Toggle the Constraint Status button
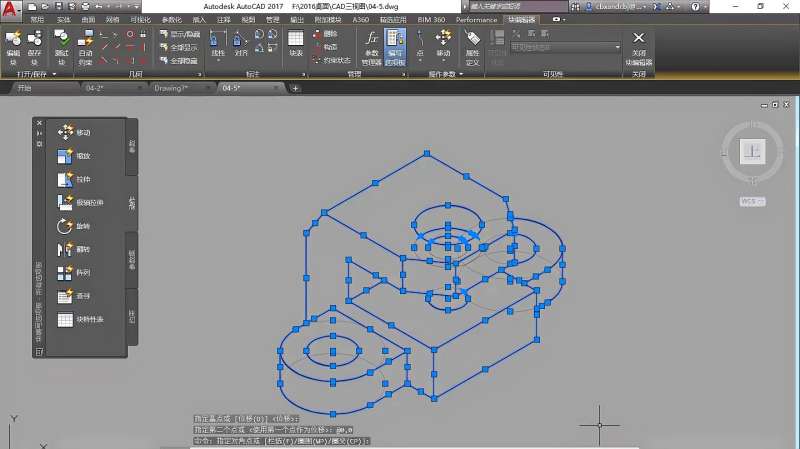This screenshot has height=449, width=800. pos(332,60)
